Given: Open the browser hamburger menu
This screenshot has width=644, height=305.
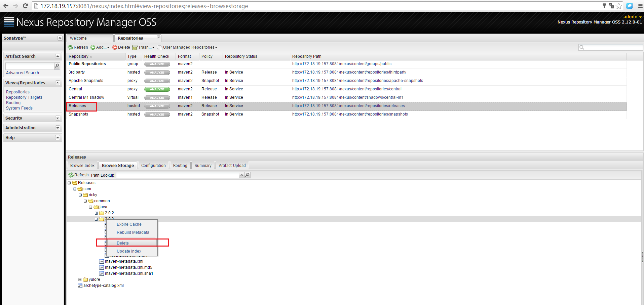Looking at the screenshot, I should 640,6.
